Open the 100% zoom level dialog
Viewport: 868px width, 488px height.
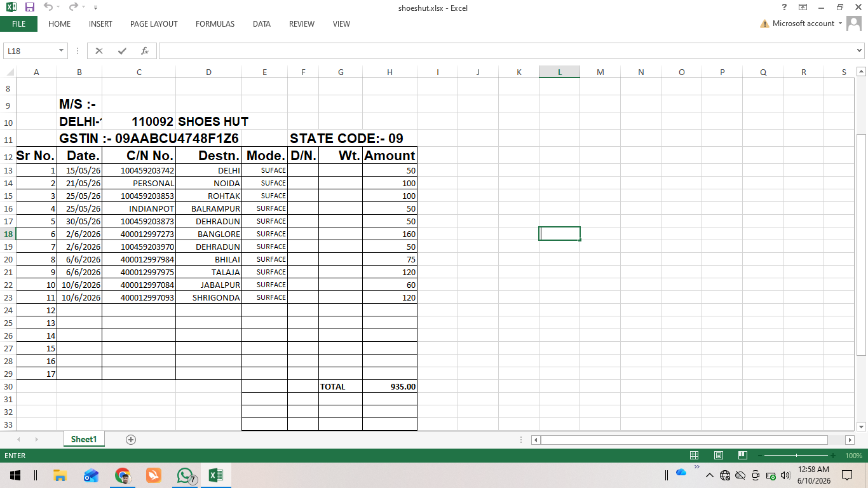click(853, 456)
